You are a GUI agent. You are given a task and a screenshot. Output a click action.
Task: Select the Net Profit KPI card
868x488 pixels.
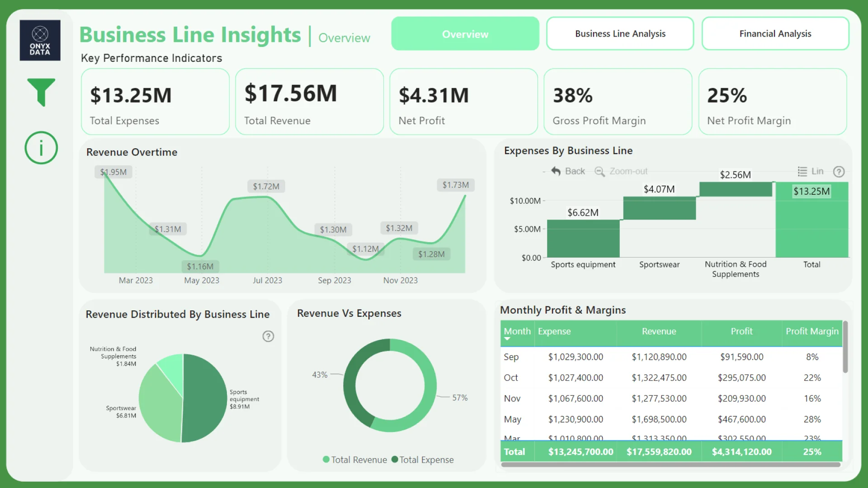click(464, 102)
